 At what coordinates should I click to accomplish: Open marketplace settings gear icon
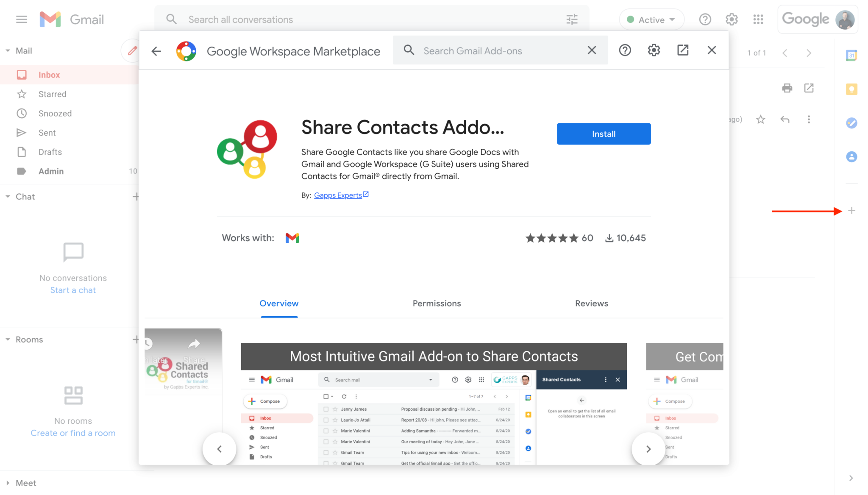pos(654,50)
